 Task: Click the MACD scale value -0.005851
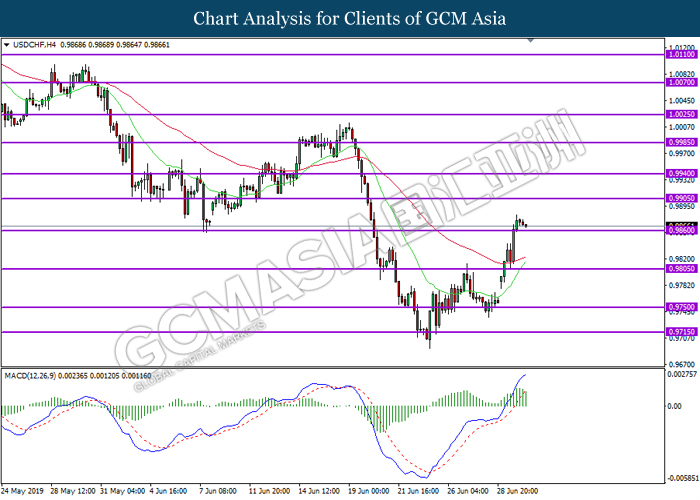click(x=682, y=478)
